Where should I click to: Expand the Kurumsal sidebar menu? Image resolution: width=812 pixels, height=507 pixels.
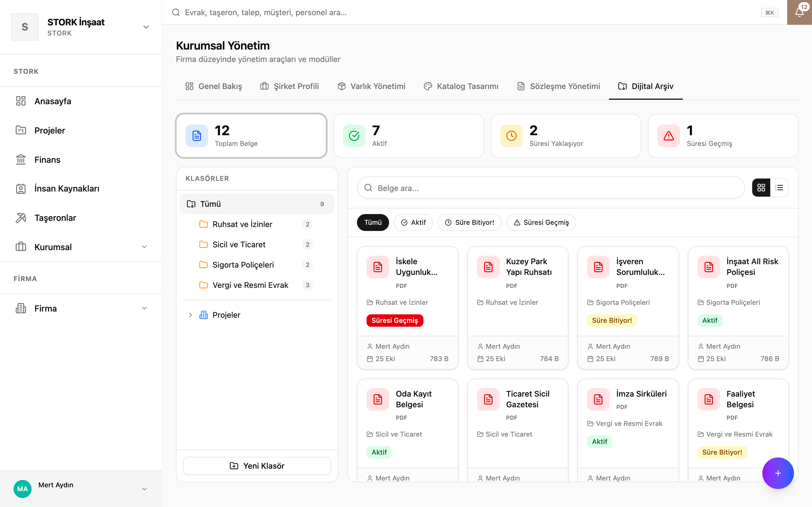pyautogui.click(x=144, y=247)
